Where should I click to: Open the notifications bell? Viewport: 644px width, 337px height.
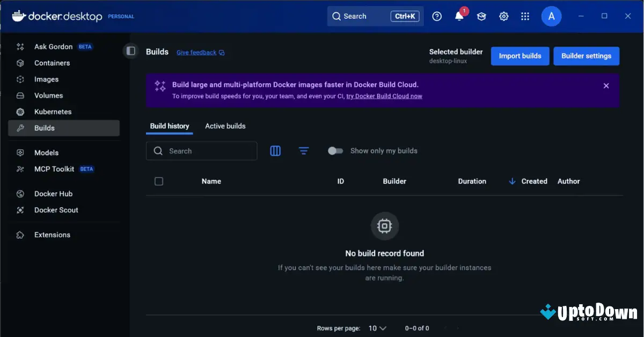click(459, 16)
